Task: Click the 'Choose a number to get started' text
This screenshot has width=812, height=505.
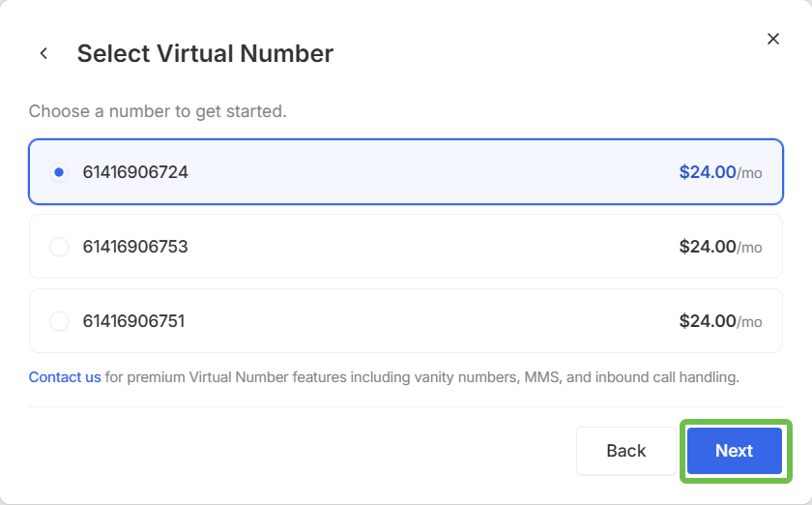Action: [x=158, y=111]
